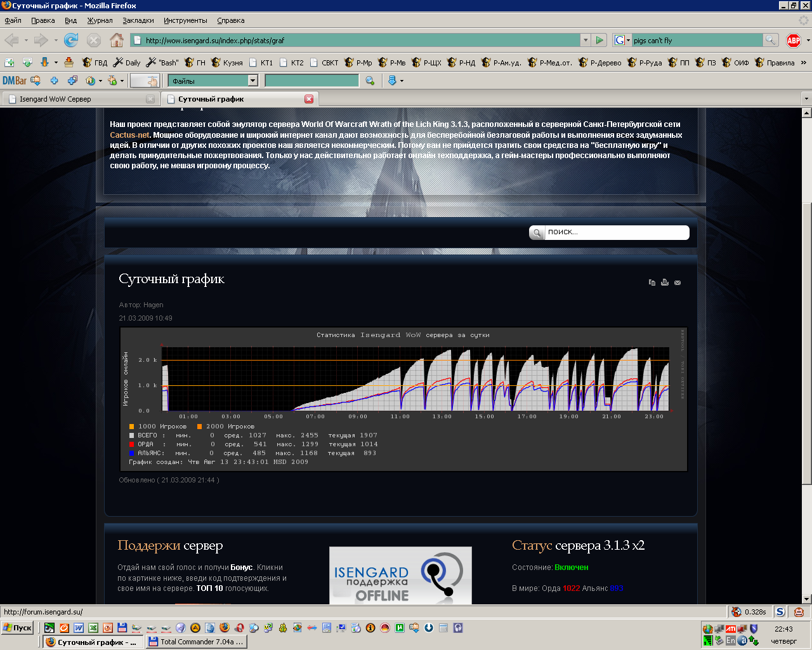Click the page scrollbar up arrow
This screenshot has height=650, width=812.
tap(806, 113)
